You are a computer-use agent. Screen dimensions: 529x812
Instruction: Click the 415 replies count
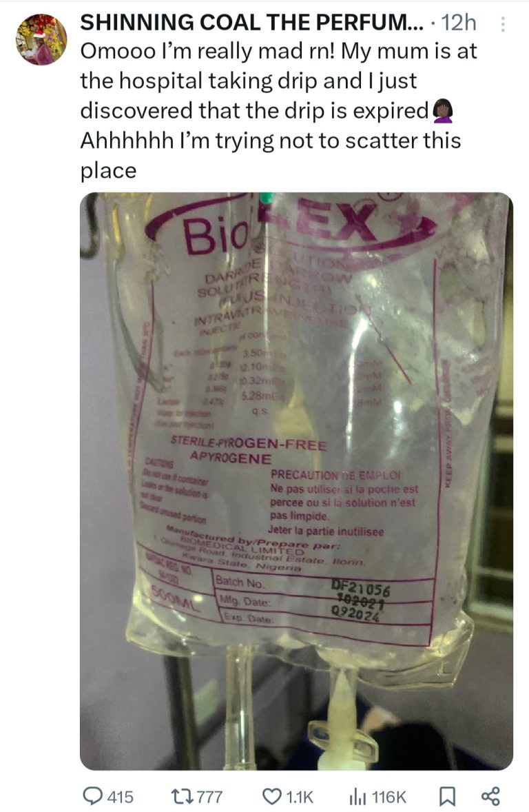click(120, 796)
